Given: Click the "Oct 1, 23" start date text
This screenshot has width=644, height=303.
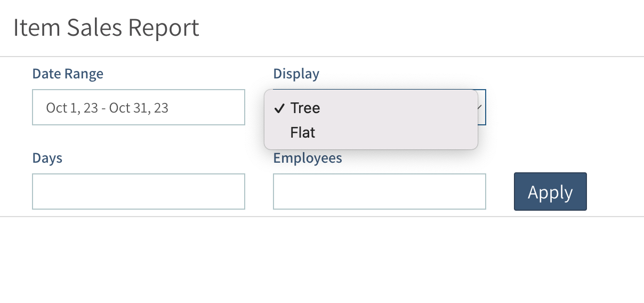Looking at the screenshot, I should pyautogui.click(x=72, y=108).
